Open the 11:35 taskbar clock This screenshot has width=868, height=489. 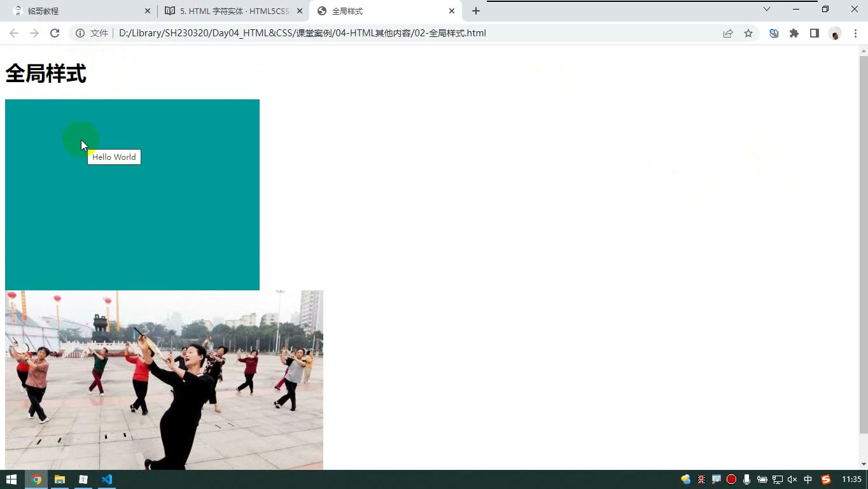pyautogui.click(x=851, y=479)
